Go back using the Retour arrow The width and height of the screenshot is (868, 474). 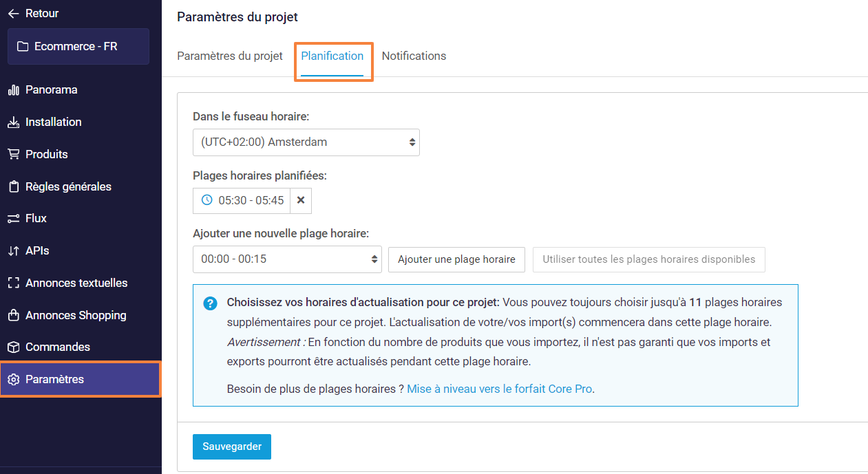(x=33, y=13)
